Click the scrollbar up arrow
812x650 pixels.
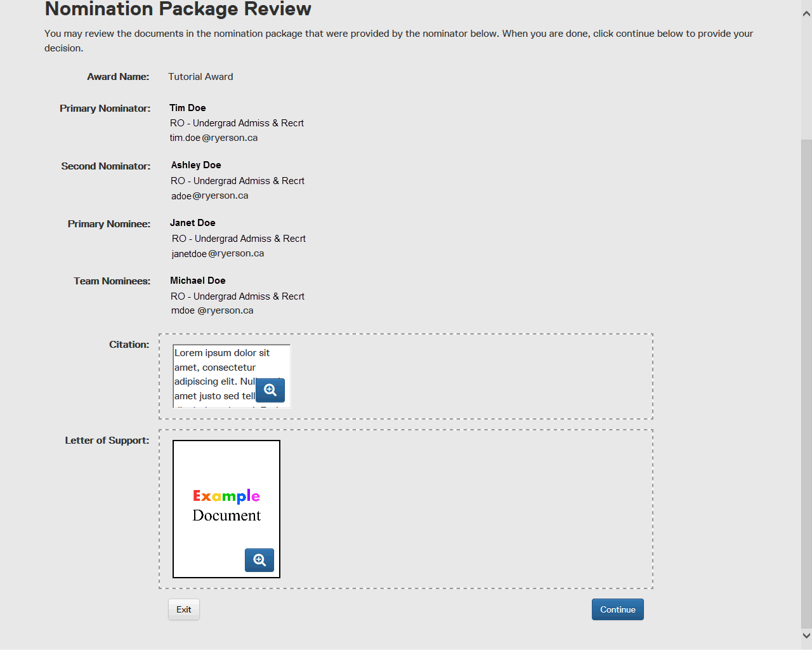(806, 13)
